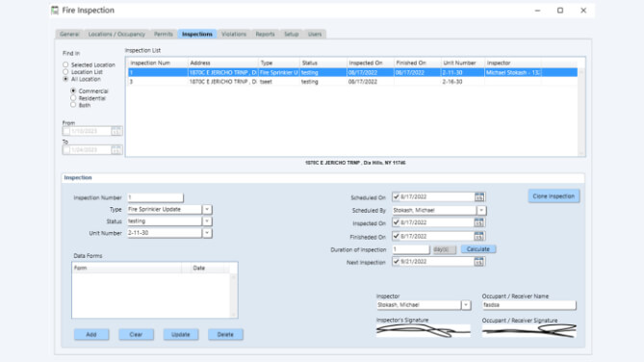Open the Users tab

pos(315,34)
